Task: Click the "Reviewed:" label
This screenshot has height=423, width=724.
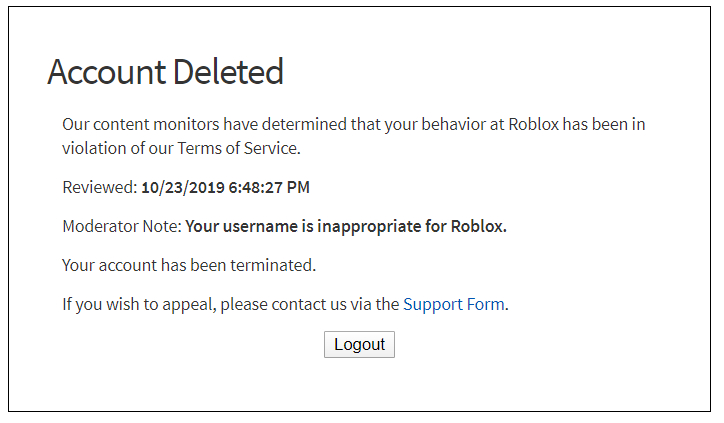Action: [99, 187]
